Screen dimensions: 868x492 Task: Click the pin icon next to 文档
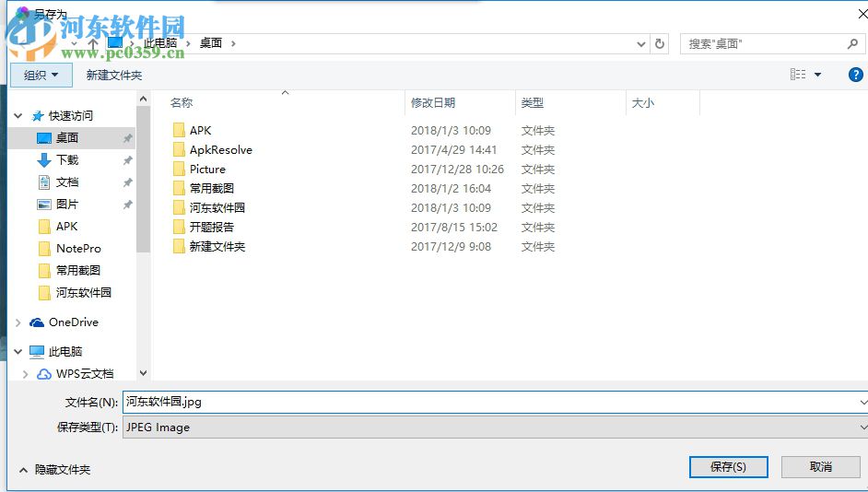(127, 182)
